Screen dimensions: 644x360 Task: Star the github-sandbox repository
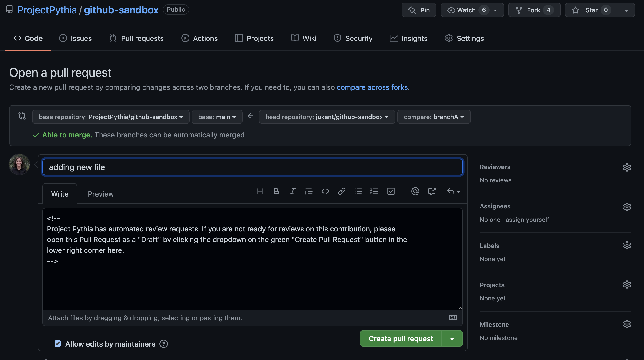click(x=591, y=10)
